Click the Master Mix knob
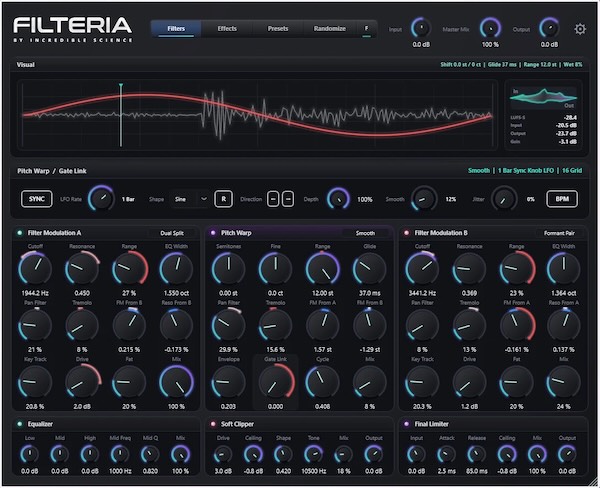 click(x=490, y=28)
